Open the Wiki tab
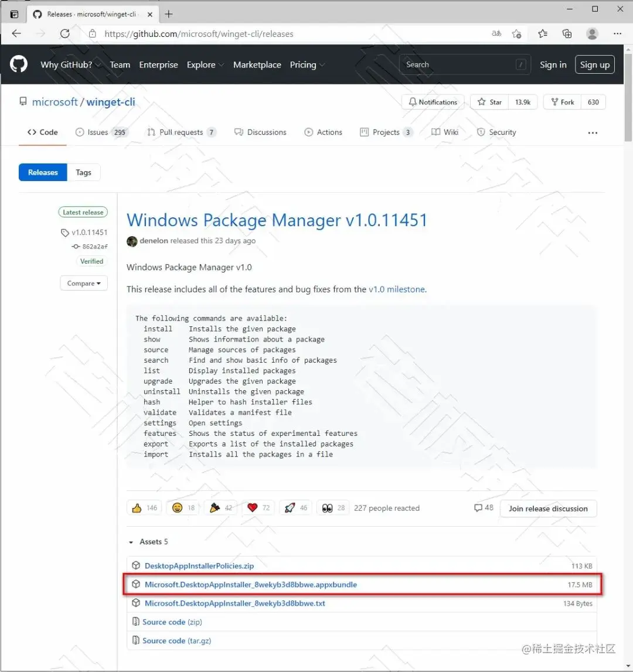 click(445, 132)
